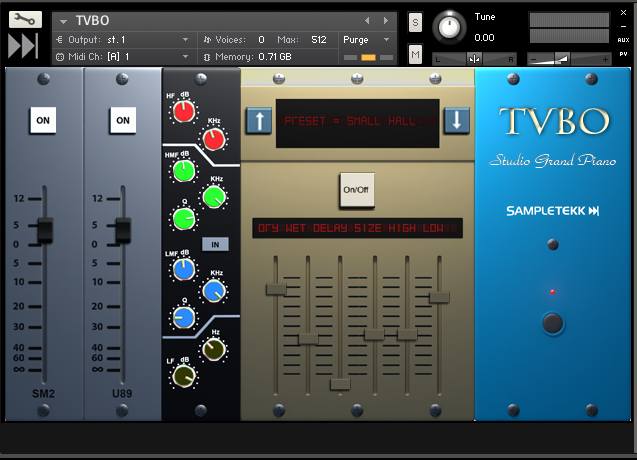Toggle the U89 microphone ON button
This screenshot has height=460, width=637.
(123, 120)
